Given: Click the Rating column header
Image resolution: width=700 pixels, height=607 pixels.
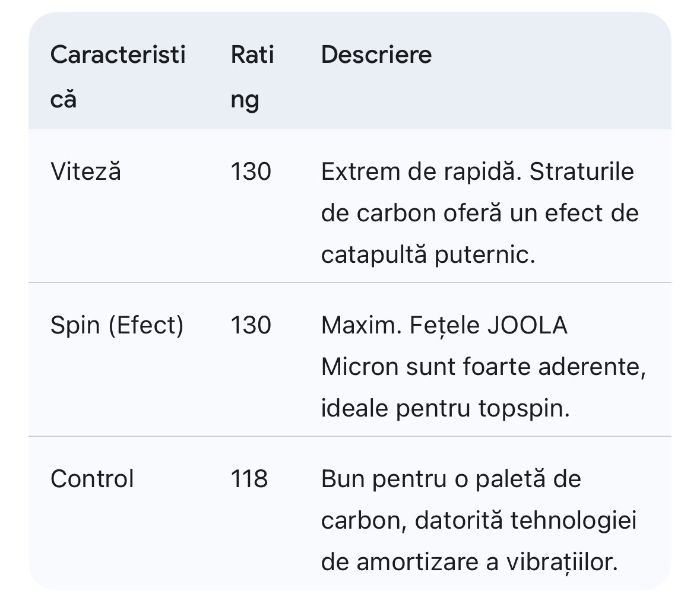Looking at the screenshot, I should 252,77.
